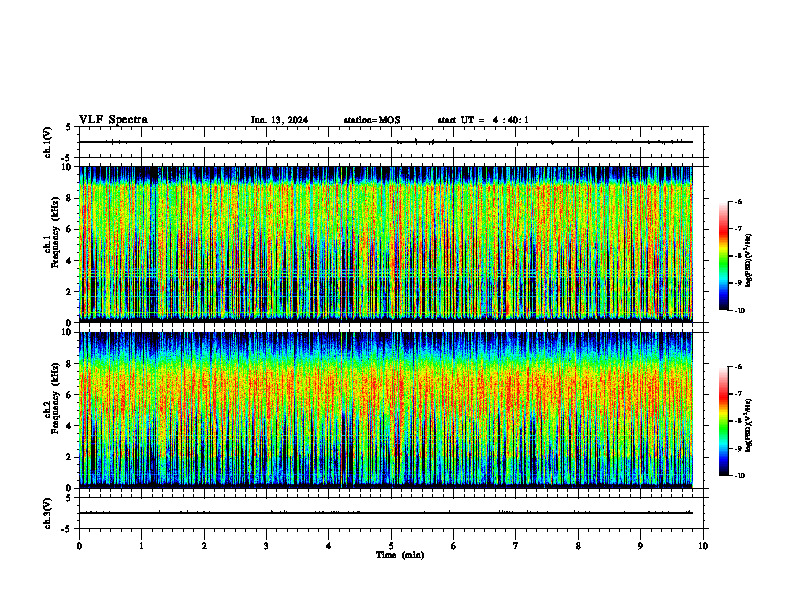Click the ch.3(V) waveform axis label
This screenshot has height=612, width=792.
(47, 513)
